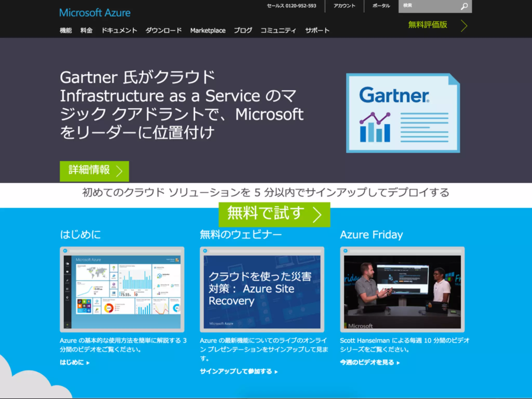Image resolution: width=532 pixels, height=399 pixels.
Task: Open the はじめに dashboard video thumbnail
Action: point(122,290)
